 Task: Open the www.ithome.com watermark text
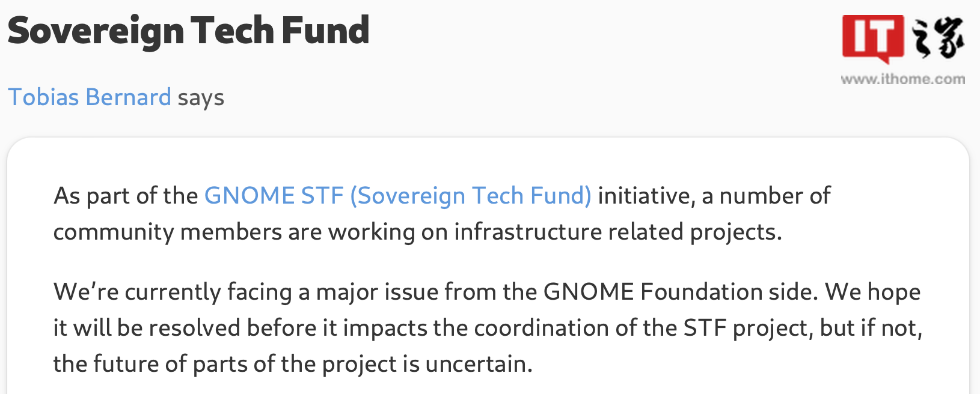coord(903,79)
